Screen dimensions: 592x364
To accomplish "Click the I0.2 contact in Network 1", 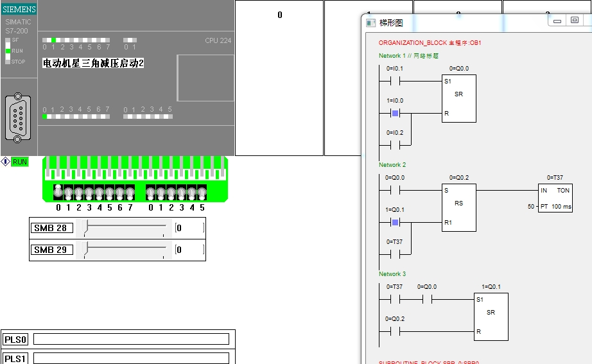I will coord(395,145).
